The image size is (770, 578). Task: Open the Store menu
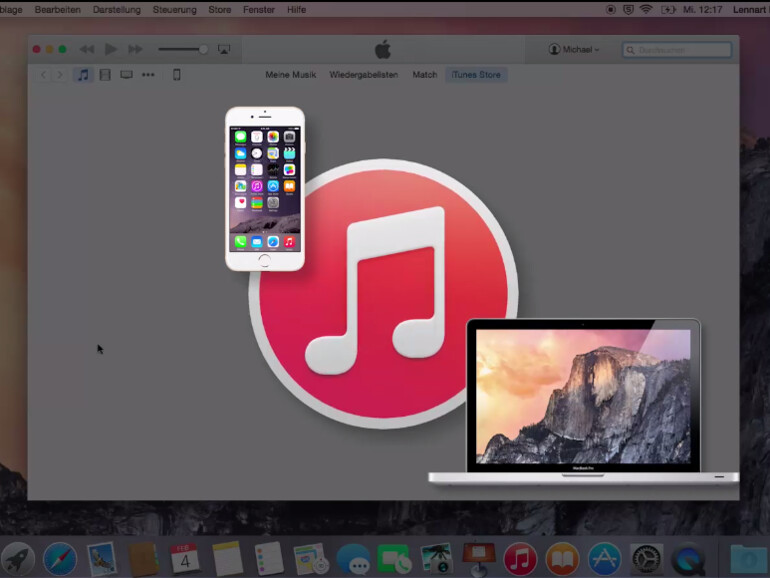220,9
